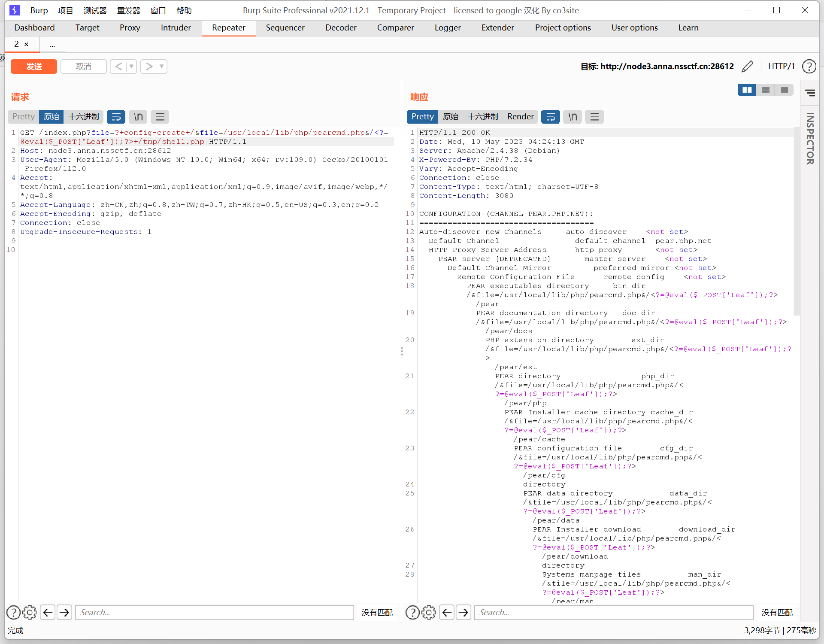Open the Repeater help question-mark icon
Viewport: 824px width, 644px height.
(x=809, y=66)
